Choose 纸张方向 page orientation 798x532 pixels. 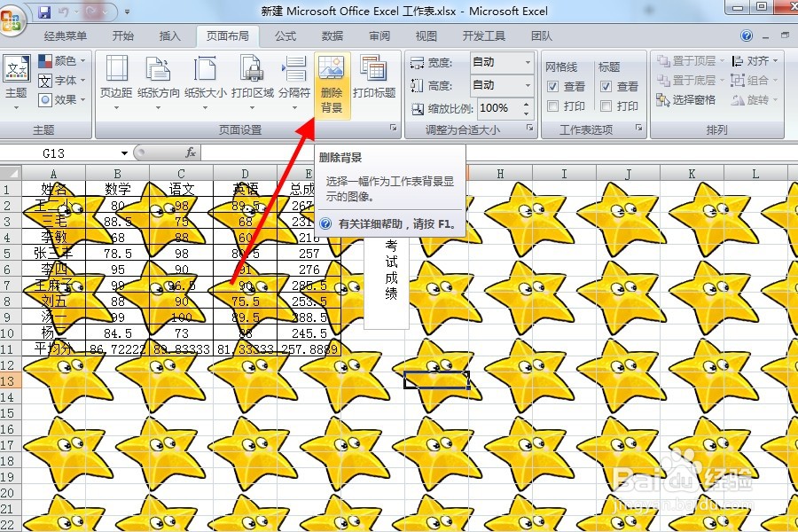[x=159, y=82]
